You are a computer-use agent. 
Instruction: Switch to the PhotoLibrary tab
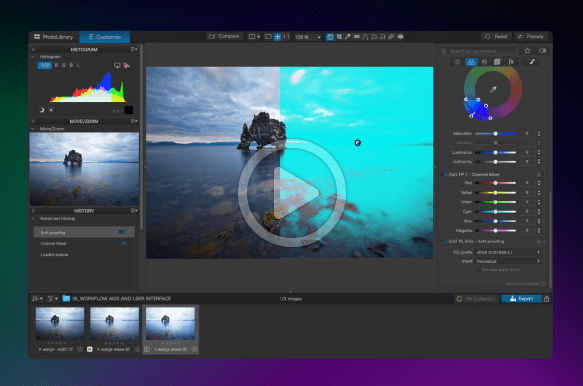tap(54, 37)
